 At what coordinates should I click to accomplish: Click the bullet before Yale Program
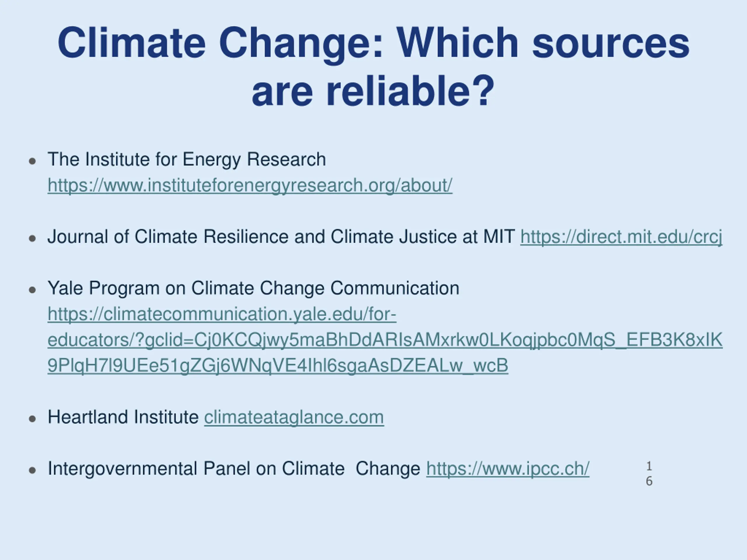(32, 290)
